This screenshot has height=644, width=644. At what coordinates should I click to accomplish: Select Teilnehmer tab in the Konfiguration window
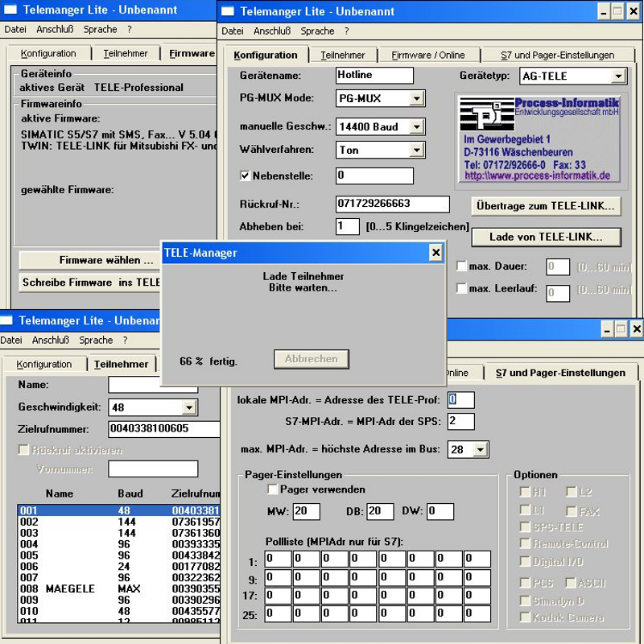coord(343,55)
